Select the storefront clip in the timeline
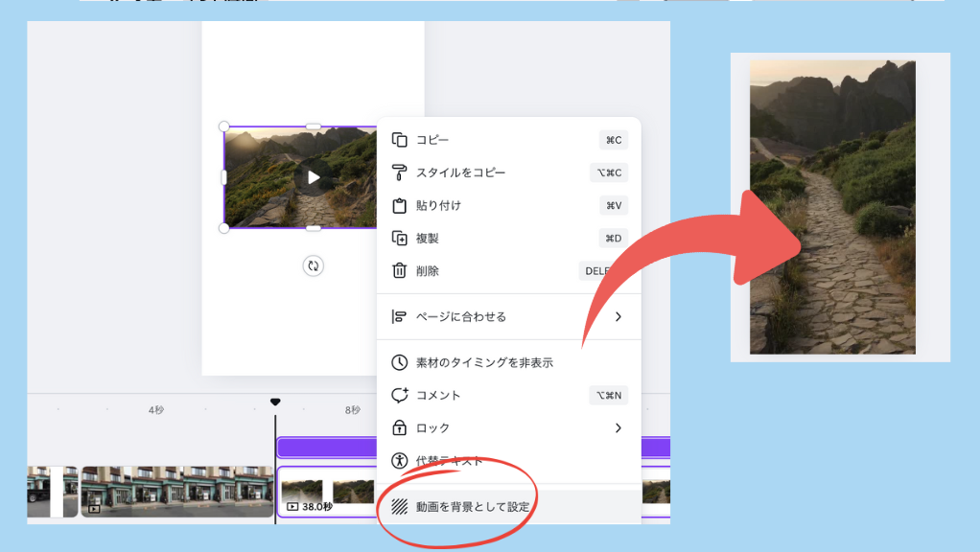980x552 pixels. pos(177,492)
